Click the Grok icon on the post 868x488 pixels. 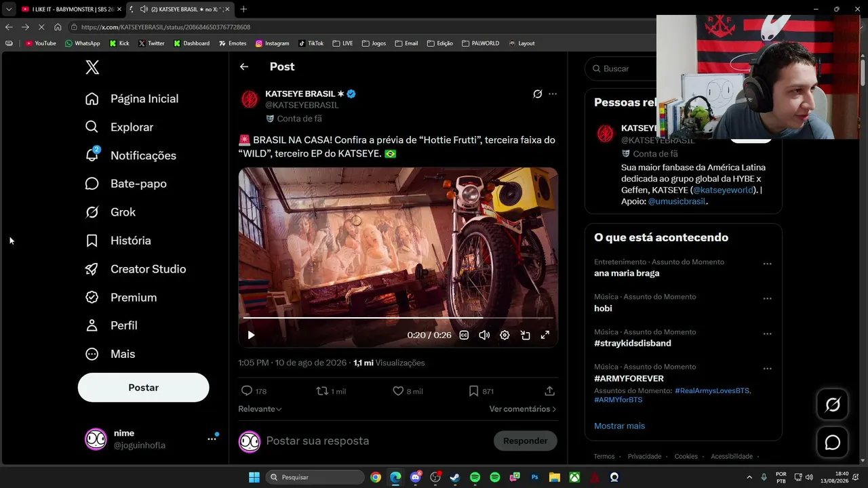pyautogui.click(x=537, y=94)
